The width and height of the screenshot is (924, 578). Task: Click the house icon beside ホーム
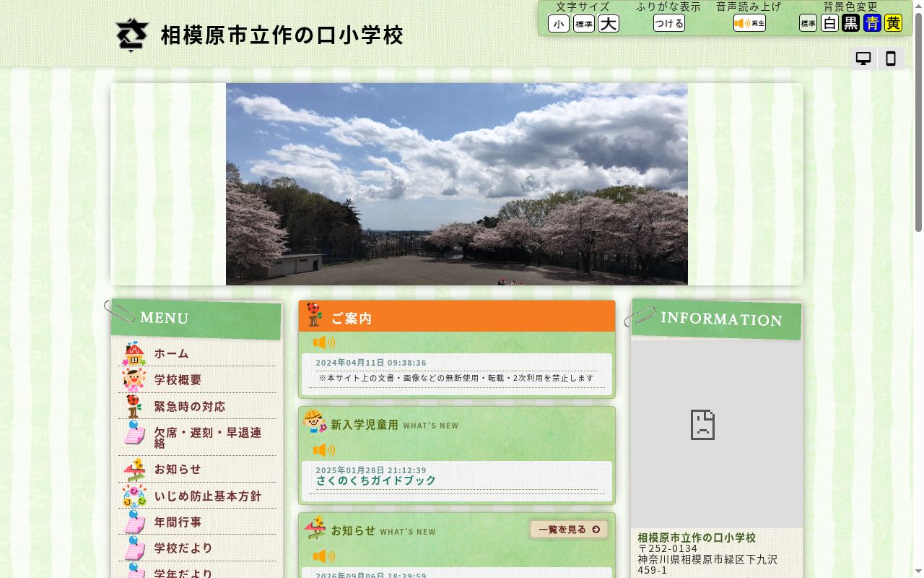134,354
